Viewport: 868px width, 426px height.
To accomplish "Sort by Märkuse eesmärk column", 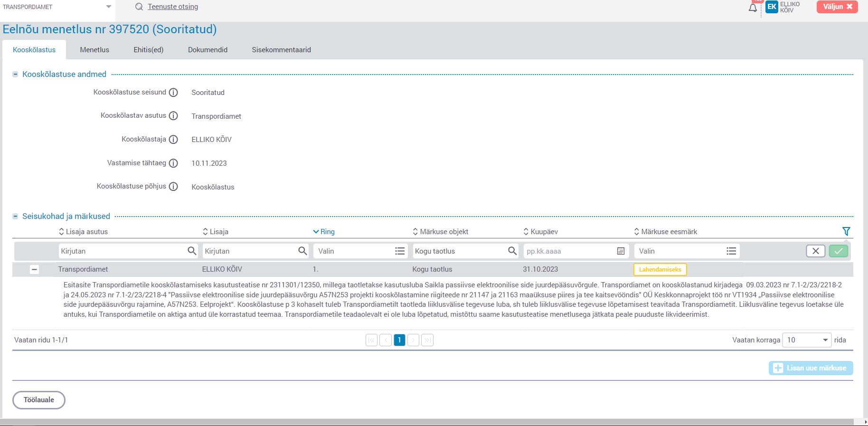I will (x=666, y=232).
